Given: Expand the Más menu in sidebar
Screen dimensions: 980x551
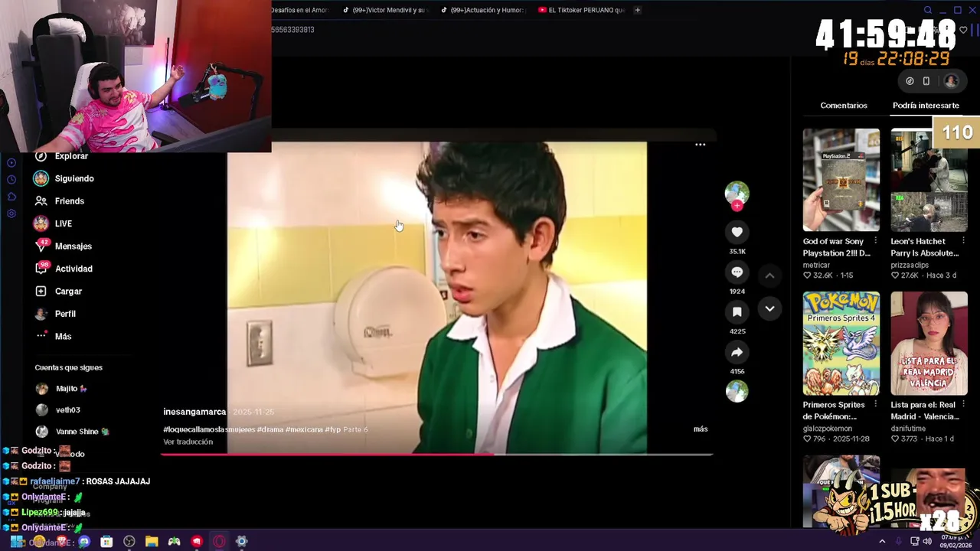Looking at the screenshot, I should pos(53,336).
